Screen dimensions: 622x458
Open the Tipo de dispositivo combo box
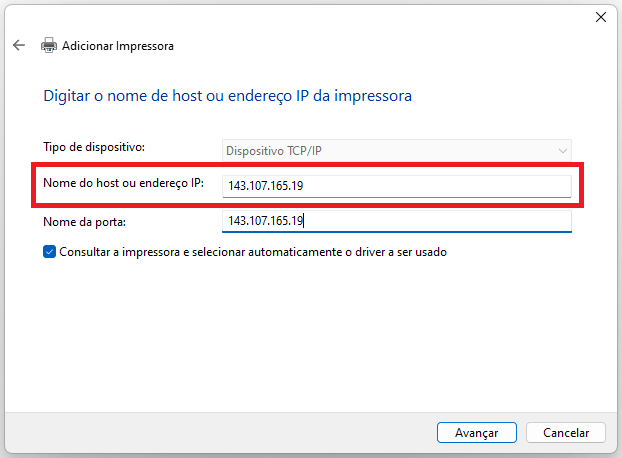397,151
